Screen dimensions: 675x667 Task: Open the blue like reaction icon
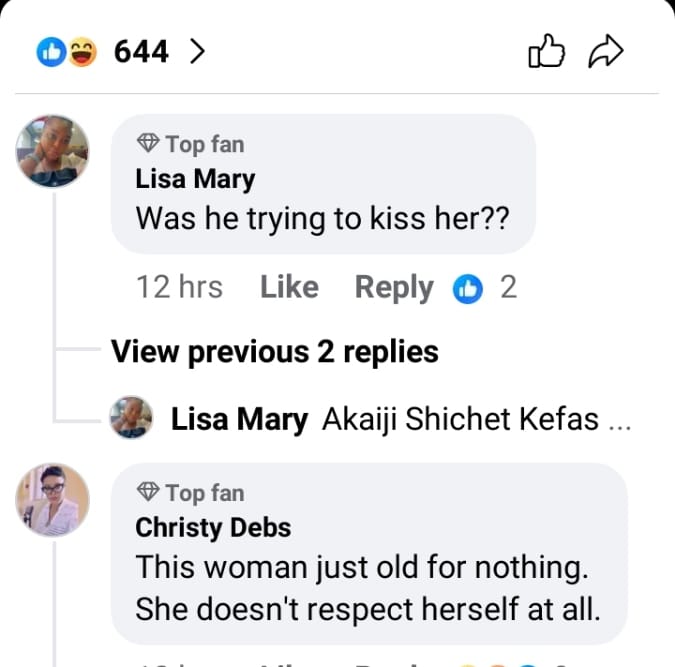point(50,53)
